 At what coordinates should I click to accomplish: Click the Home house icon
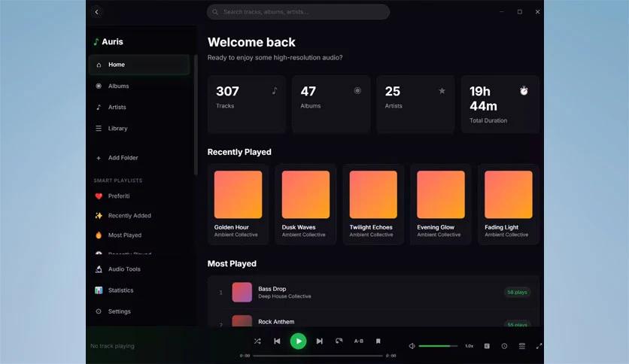click(x=99, y=65)
